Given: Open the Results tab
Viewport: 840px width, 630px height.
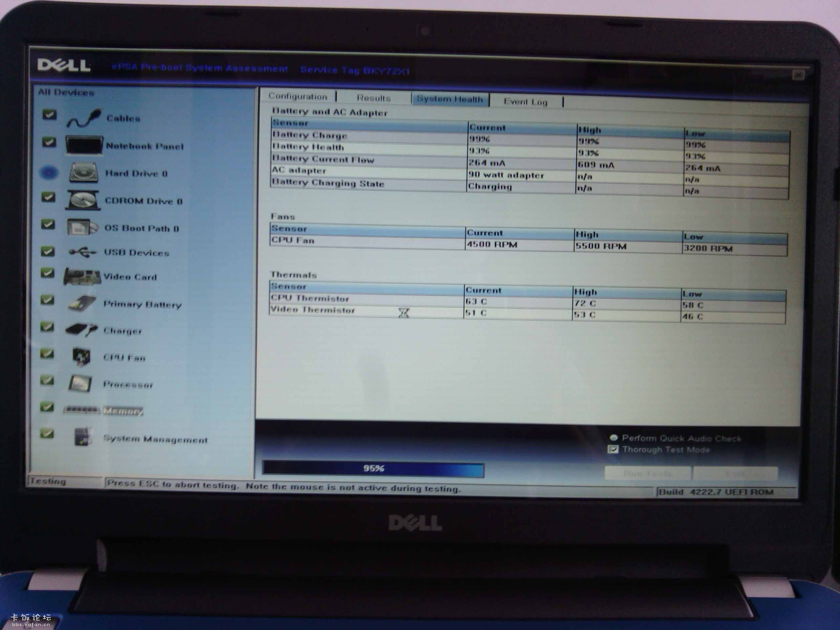Looking at the screenshot, I should (x=374, y=98).
